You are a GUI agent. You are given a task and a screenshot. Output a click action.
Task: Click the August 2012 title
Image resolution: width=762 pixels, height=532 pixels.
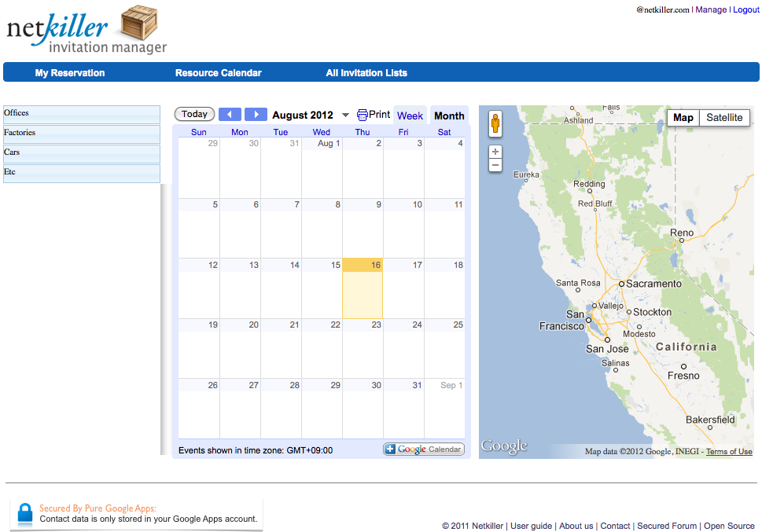pos(302,116)
